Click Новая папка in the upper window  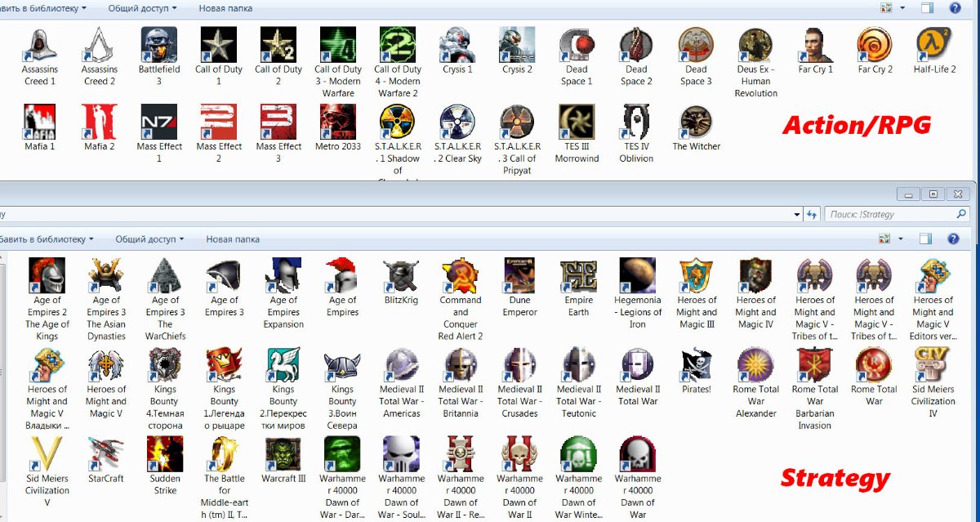(x=225, y=8)
